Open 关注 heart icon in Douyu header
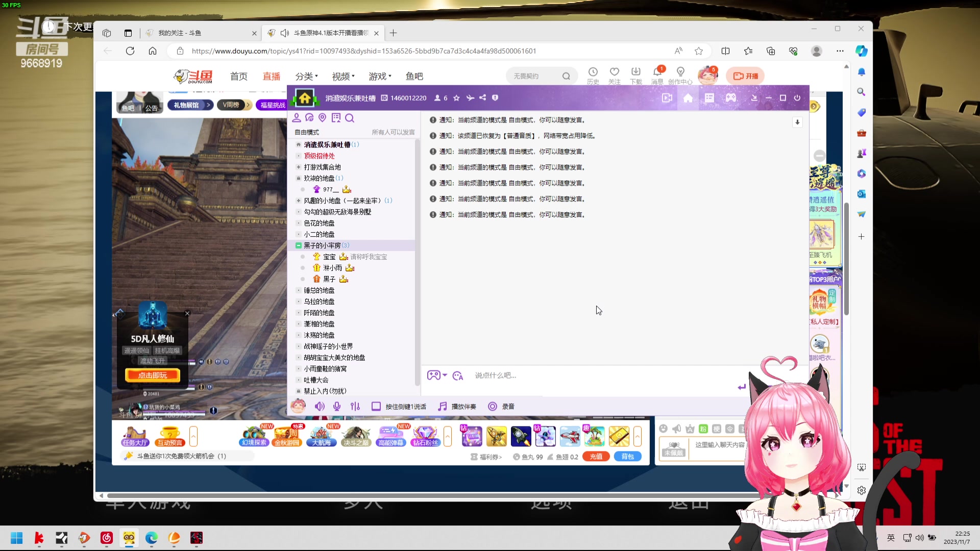This screenshot has height=551, width=980. pyautogui.click(x=615, y=76)
